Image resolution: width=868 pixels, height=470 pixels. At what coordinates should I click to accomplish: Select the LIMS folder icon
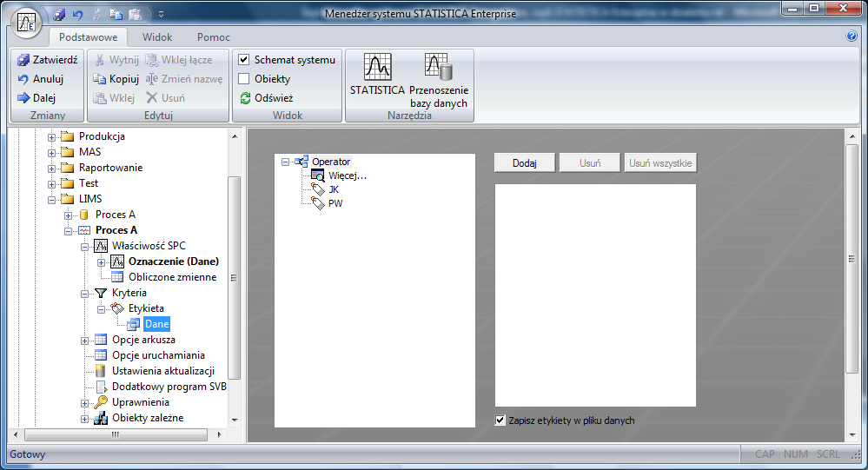pyautogui.click(x=68, y=199)
